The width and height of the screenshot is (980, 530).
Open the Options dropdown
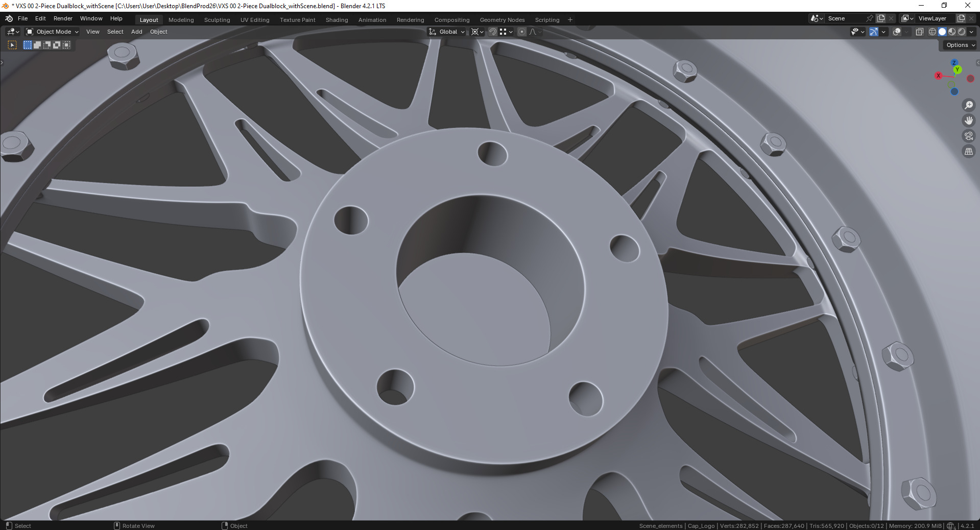(x=960, y=45)
